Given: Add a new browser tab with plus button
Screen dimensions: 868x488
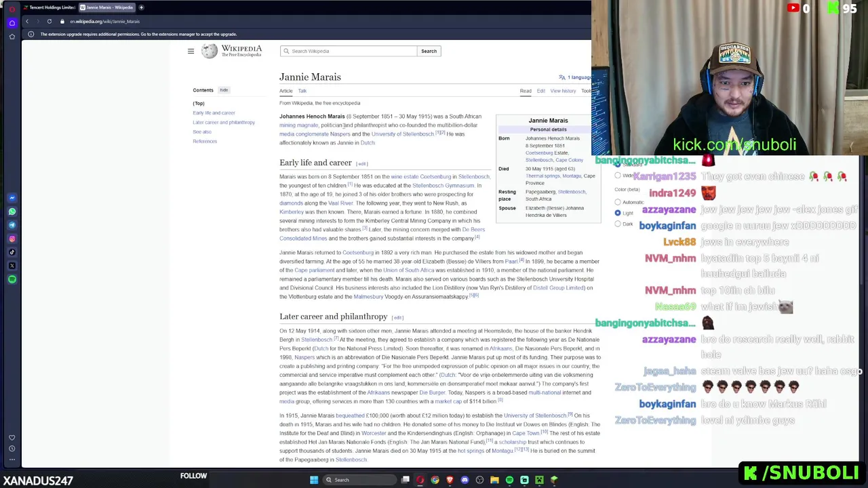Looking at the screenshot, I should [141, 7].
